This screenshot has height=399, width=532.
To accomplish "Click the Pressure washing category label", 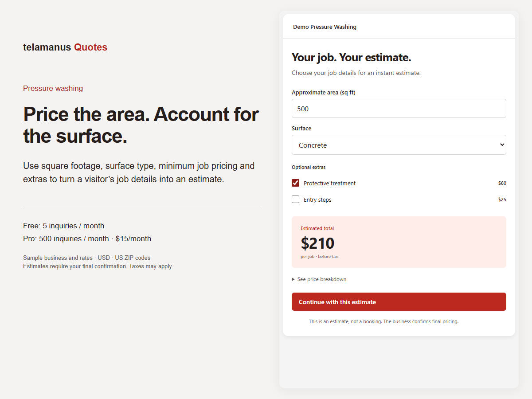I will tap(53, 88).
